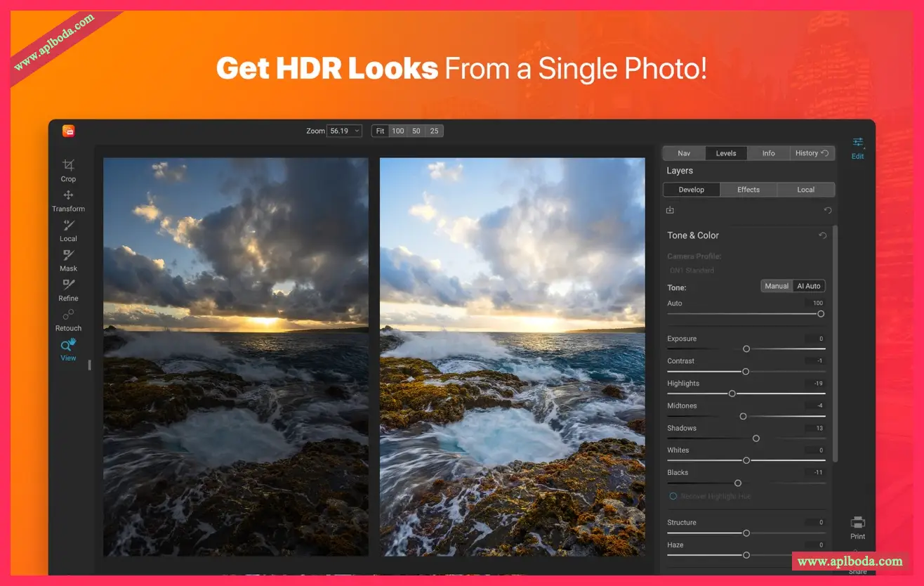Open the History tab
The width and height of the screenshot is (924, 586).
(811, 153)
